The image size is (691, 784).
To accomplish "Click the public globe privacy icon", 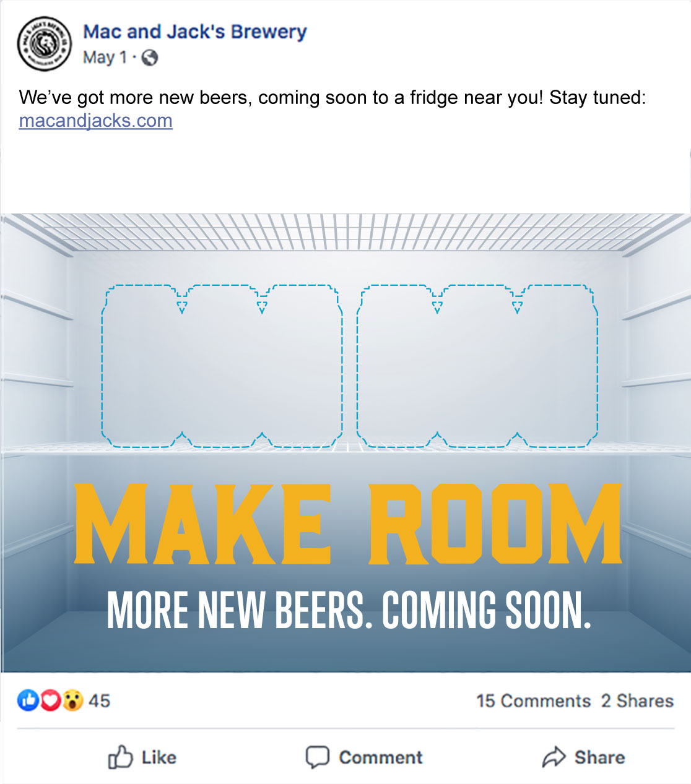I will 150,58.
